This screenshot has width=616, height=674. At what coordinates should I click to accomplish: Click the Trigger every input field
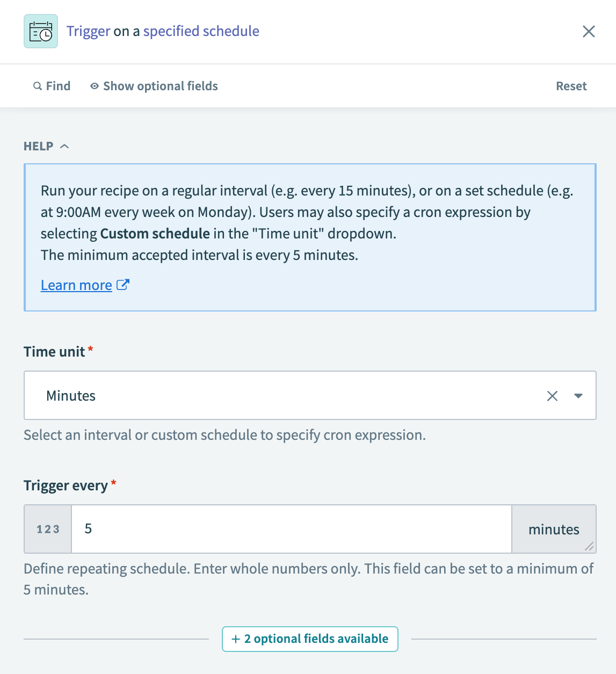tap(291, 529)
